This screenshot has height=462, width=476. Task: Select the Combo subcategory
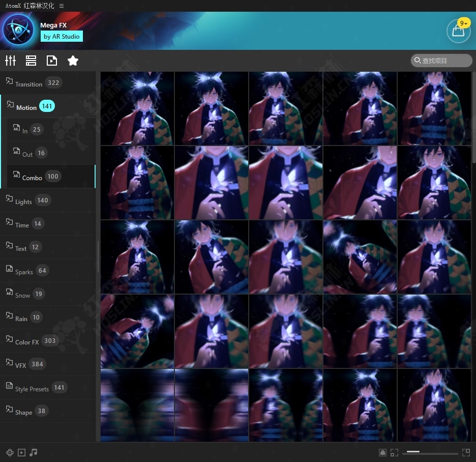(51, 177)
